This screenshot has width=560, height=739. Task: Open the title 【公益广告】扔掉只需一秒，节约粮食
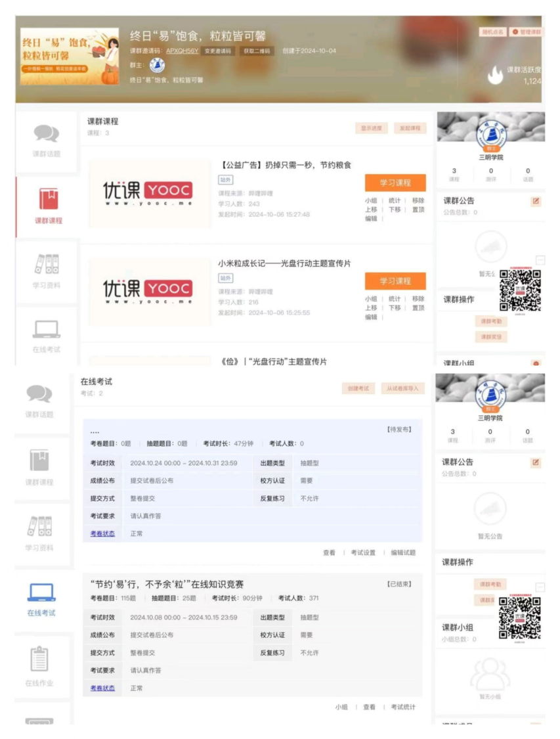coord(285,165)
